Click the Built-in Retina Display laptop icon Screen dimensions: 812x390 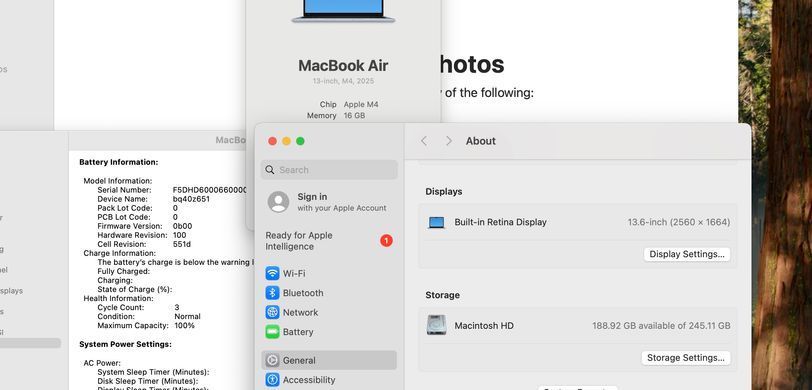437,222
